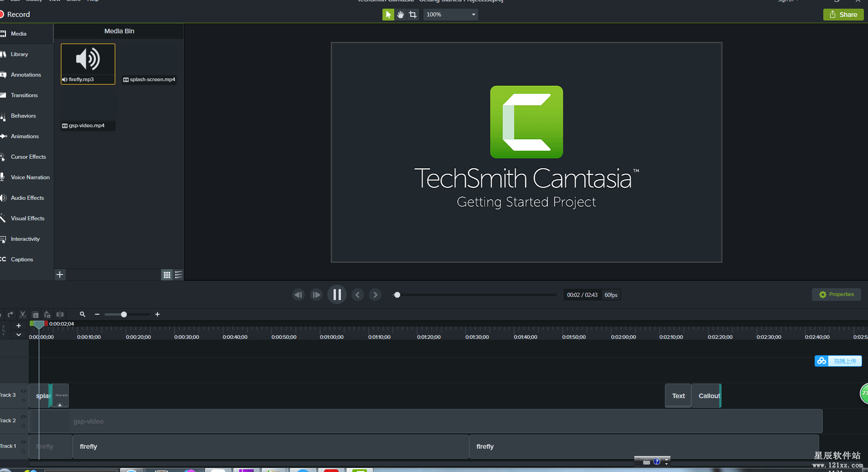Screen dimensions: 868x472
Task: Expand the track options chevron
Action: pos(19,335)
